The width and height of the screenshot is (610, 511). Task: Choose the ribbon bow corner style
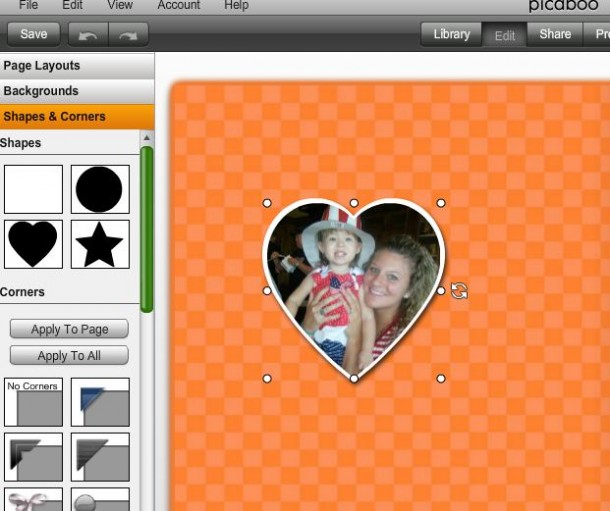(33, 499)
